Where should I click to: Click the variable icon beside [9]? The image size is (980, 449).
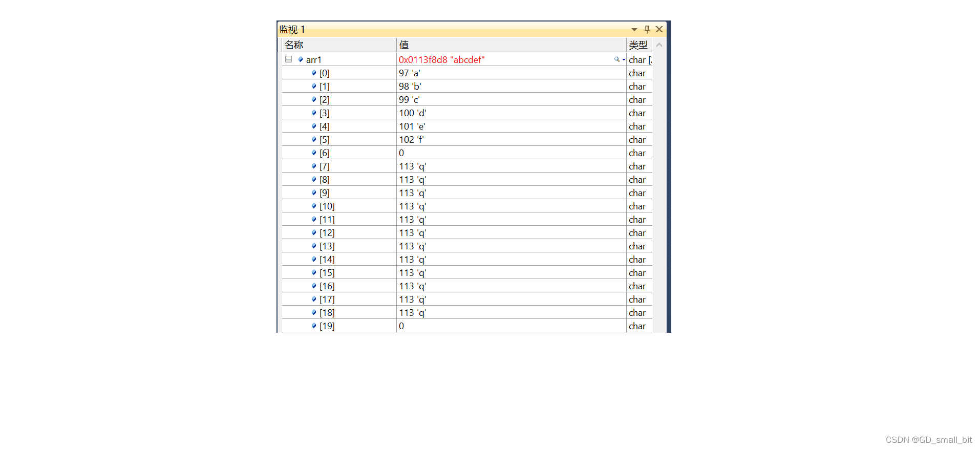point(314,193)
